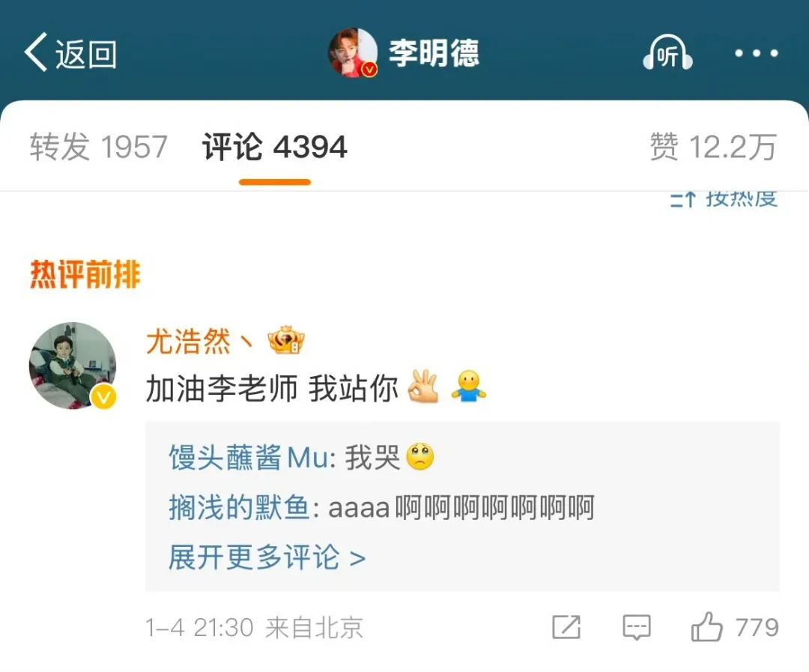Open the listen headphone icon
The width and height of the screenshot is (809, 672).
tap(667, 52)
